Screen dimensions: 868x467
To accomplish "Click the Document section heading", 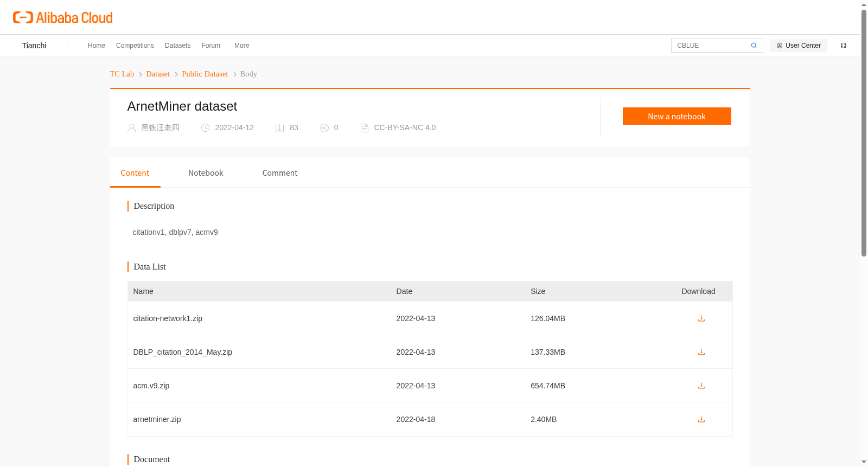I will [x=152, y=459].
